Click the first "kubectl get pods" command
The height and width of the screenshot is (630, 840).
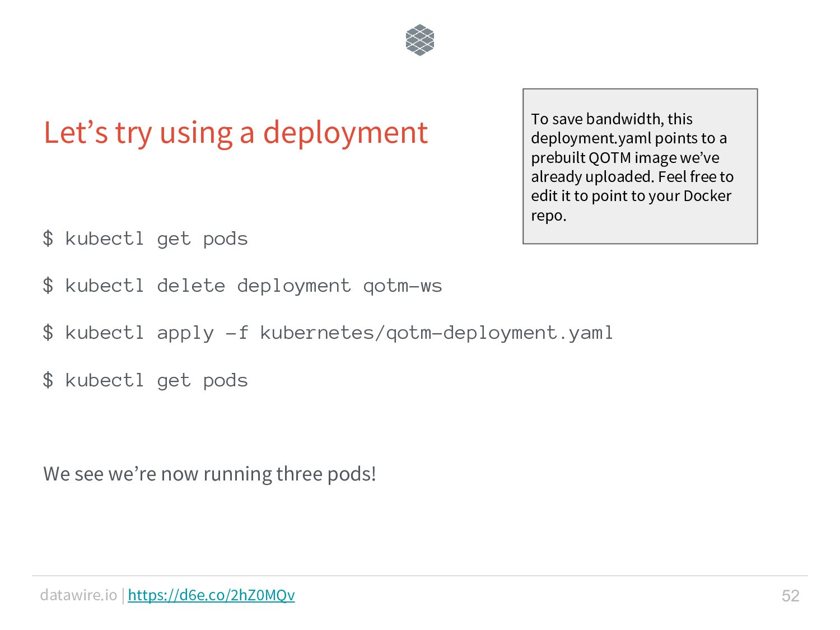tap(145, 239)
